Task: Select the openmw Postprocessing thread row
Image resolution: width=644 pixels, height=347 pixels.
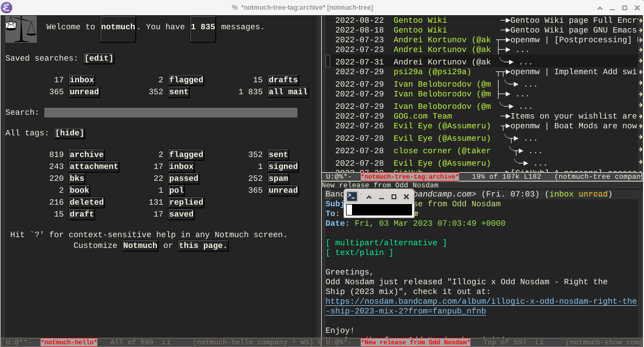Action: click(x=482, y=40)
